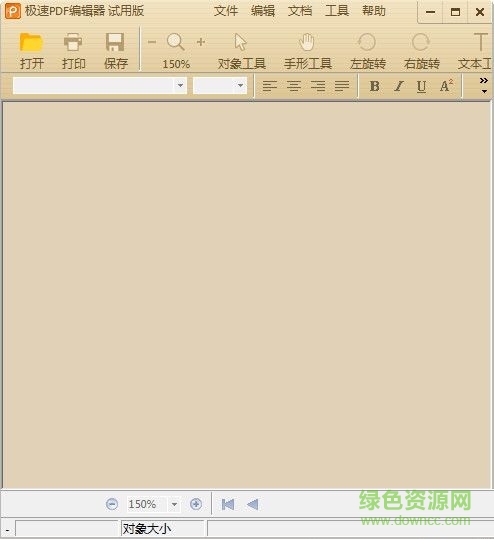
Task: Click the 对象大小 status field
Action: coord(162,529)
